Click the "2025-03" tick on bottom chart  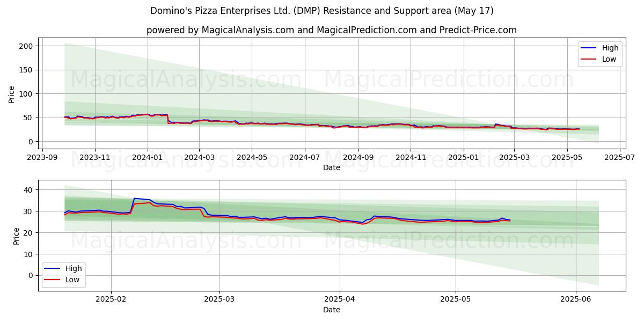[x=219, y=299]
